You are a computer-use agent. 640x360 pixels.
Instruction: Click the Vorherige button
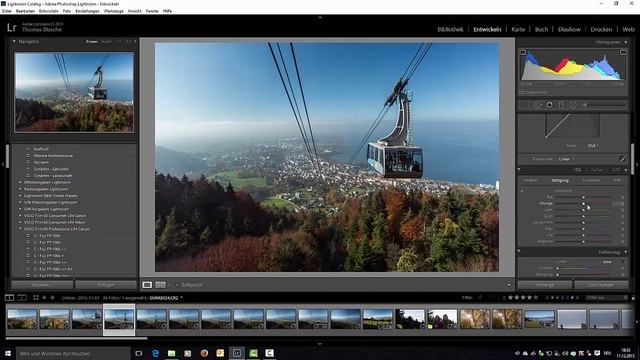coord(544,284)
